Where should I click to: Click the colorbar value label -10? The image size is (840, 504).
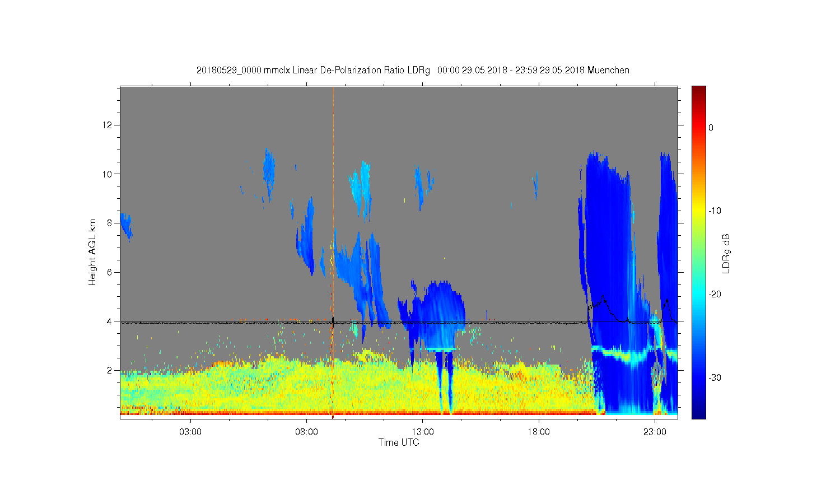pos(714,211)
